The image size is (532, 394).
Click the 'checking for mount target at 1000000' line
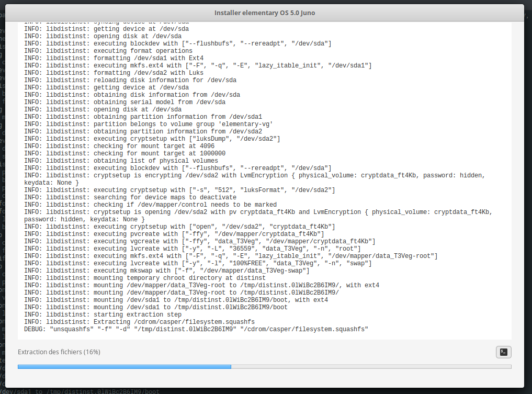point(125,153)
